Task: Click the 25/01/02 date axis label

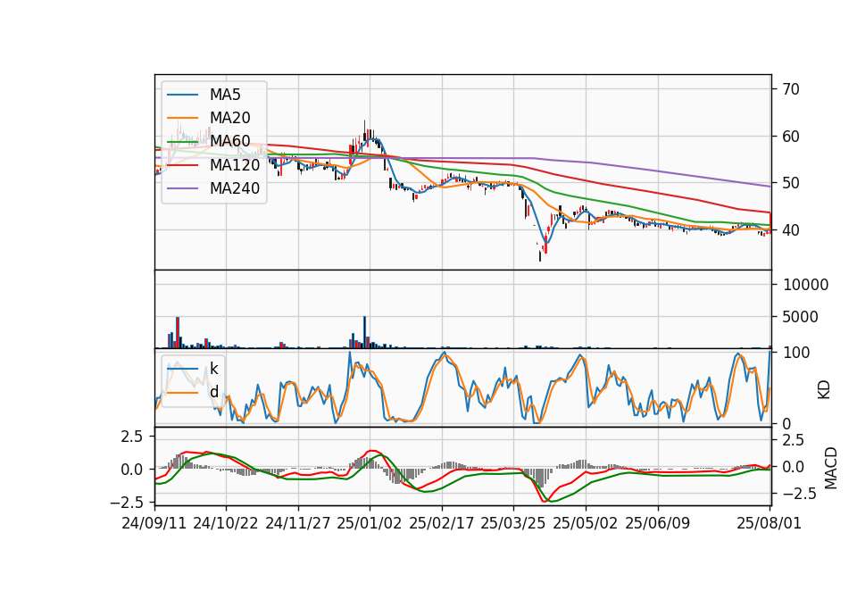Action: (370, 523)
